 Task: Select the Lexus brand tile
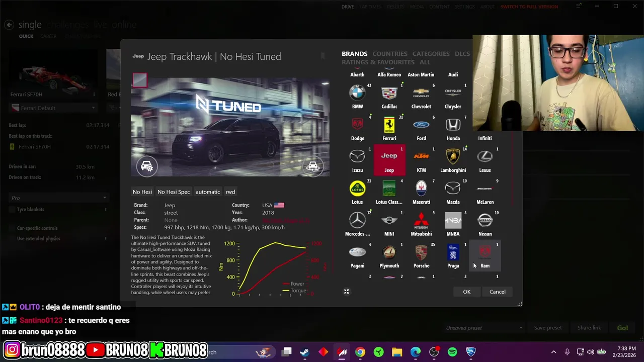tap(485, 160)
